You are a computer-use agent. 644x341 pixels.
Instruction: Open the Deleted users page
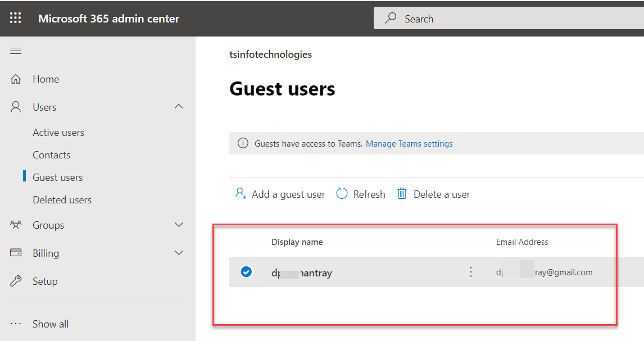point(62,200)
